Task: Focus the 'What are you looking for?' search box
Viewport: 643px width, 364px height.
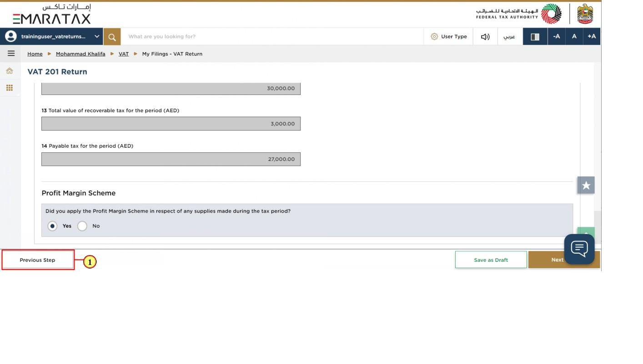Action: tap(272, 36)
